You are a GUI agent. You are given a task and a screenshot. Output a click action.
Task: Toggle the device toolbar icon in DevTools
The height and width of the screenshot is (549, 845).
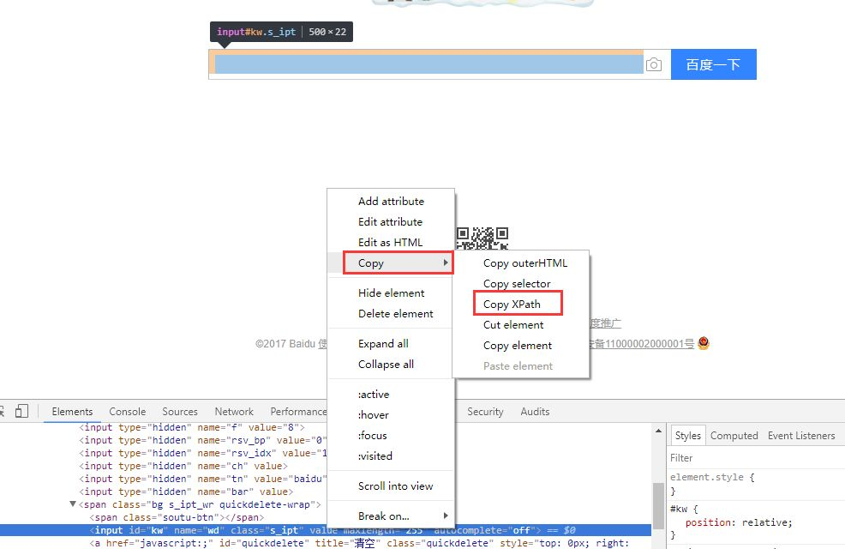(x=22, y=411)
